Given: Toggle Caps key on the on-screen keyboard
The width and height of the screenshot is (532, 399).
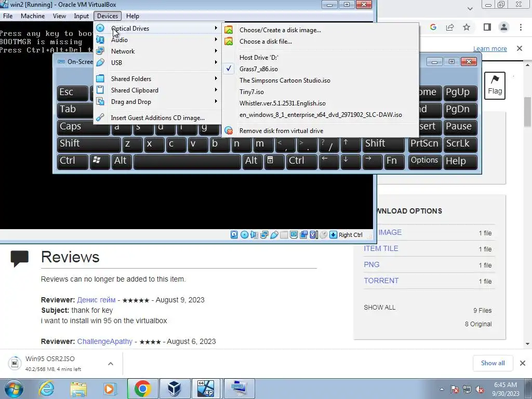Looking at the screenshot, I should coord(83,127).
